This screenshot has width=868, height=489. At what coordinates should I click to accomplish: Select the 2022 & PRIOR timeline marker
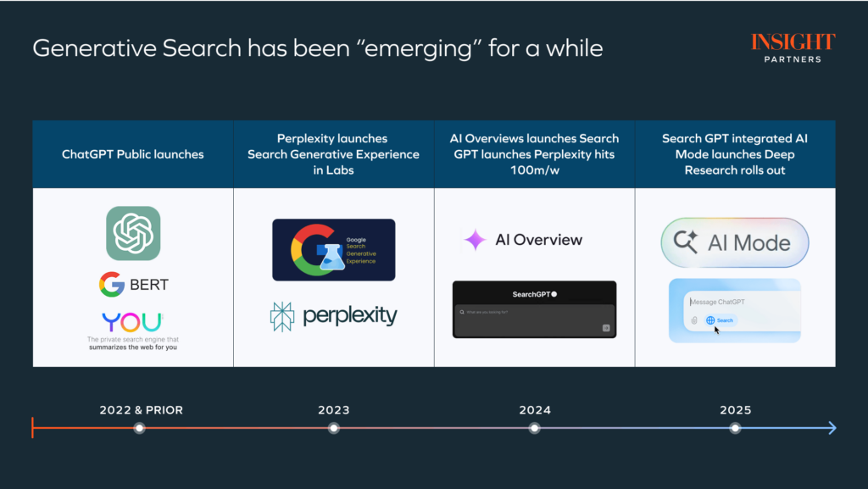point(140,428)
